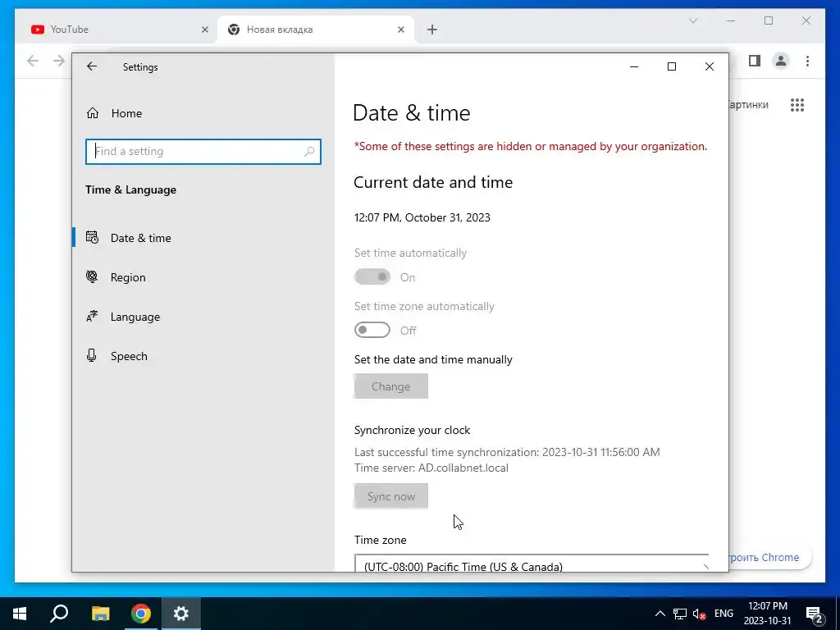Open the Speech settings page
The width and height of the screenshot is (840, 630).
coord(129,356)
